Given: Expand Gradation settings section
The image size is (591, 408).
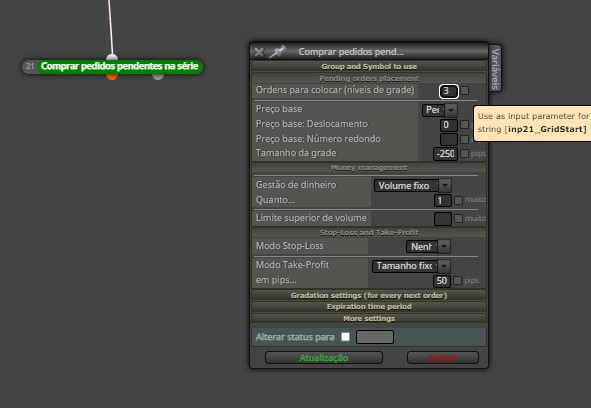Looking at the screenshot, I should click(x=369, y=295).
